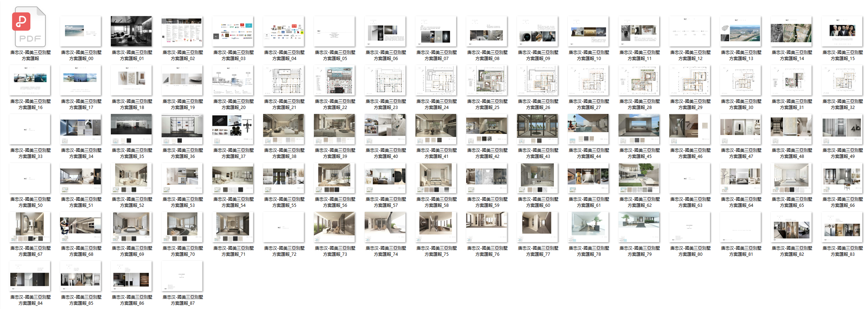The height and width of the screenshot is (309, 868).
Task: Select the PDF file icon 唐志汉-國美三亞別墅方案匯報
Action: (30, 28)
